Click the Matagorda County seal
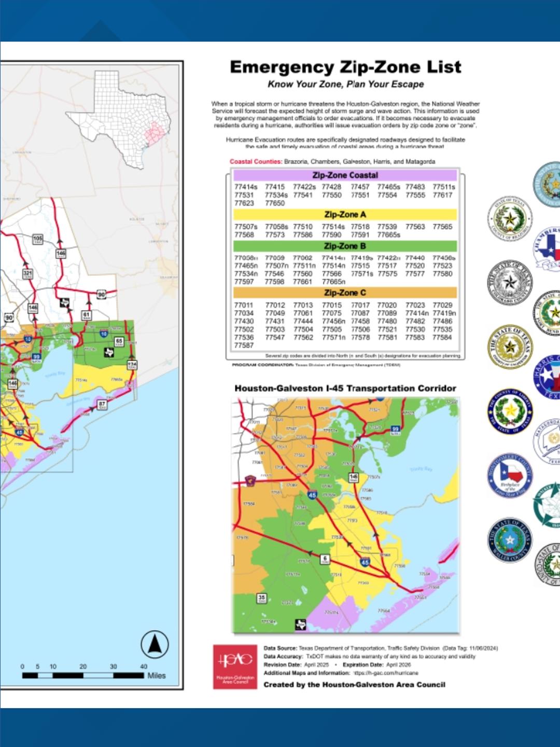Image resolution: width=560 pixels, height=747 pixels. coord(547,441)
